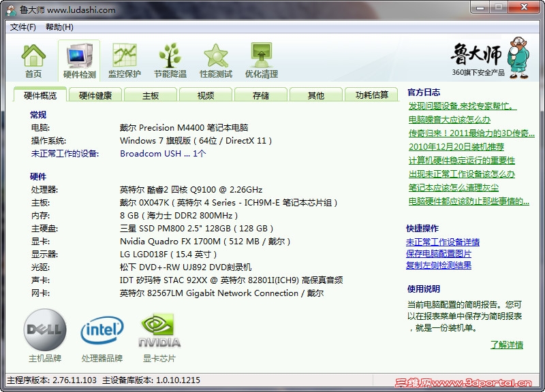Viewport: 545px width, 392px height.
Task: Click the 主设备库版本: 1.0.10.1215 status text
Action: (x=151, y=380)
